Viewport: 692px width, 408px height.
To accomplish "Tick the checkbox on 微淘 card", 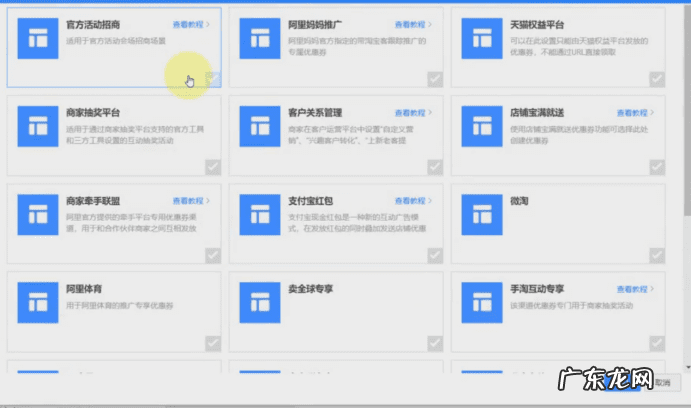I will (657, 256).
